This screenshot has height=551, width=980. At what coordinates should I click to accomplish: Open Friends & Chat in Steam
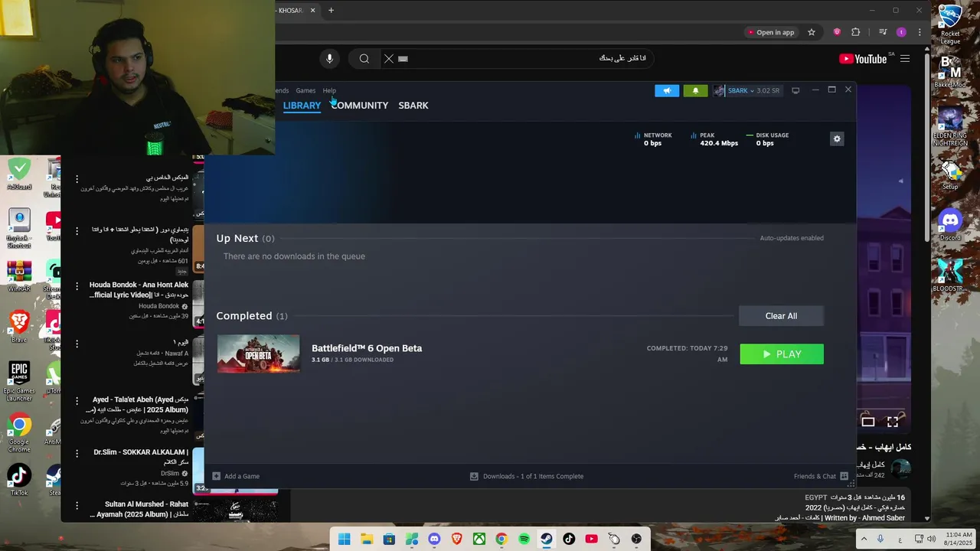821,476
